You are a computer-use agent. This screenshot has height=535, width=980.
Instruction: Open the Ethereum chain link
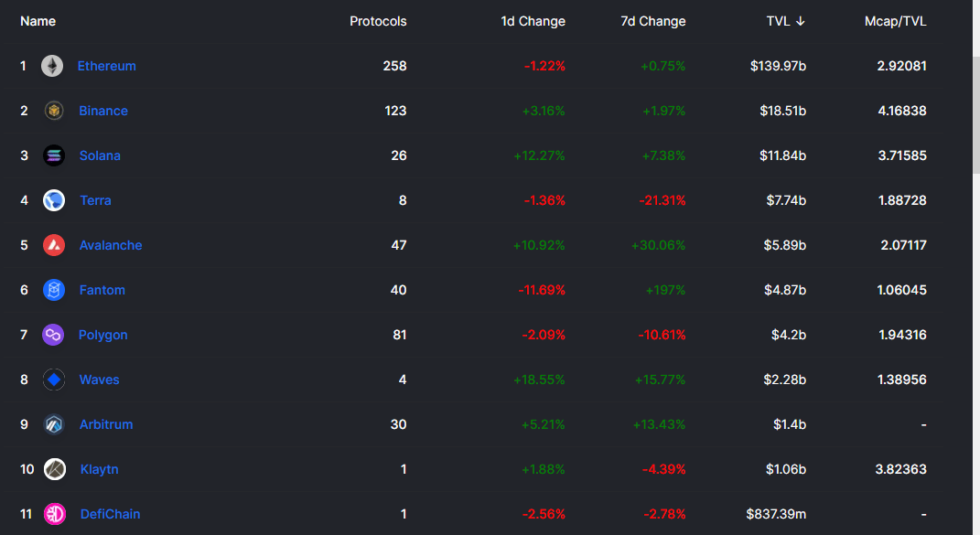pos(106,66)
